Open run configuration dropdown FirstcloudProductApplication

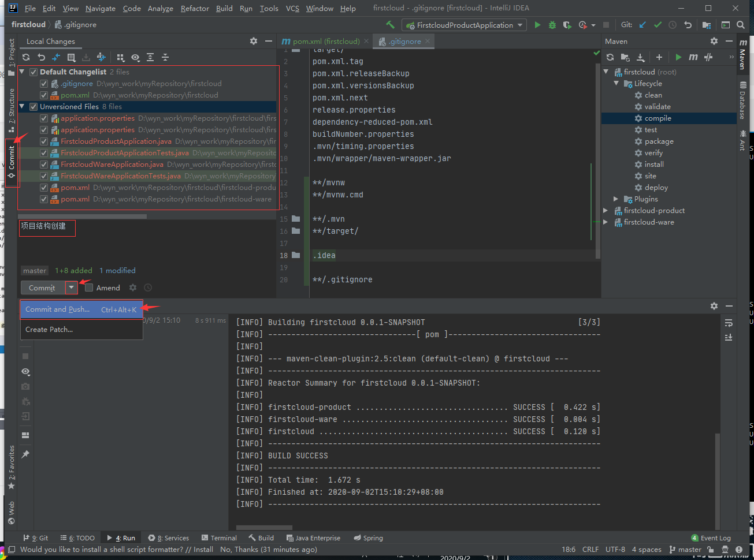pos(465,25)
